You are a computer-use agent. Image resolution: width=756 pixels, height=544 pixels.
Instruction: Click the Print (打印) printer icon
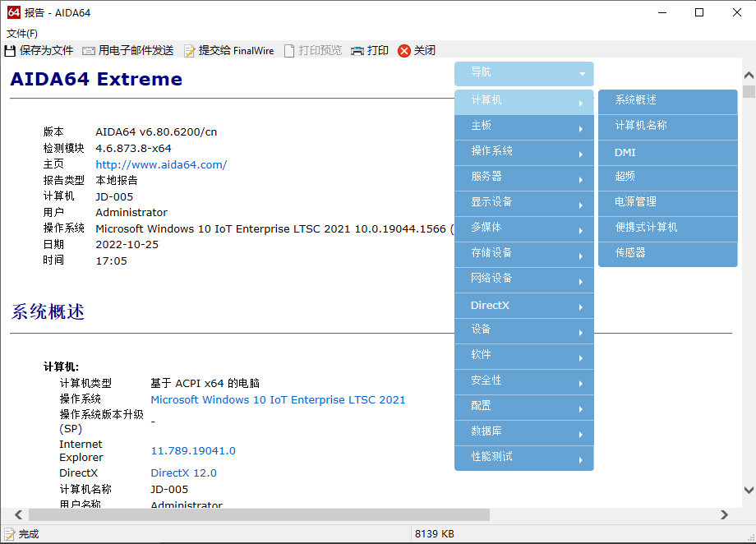coord(357,51)
